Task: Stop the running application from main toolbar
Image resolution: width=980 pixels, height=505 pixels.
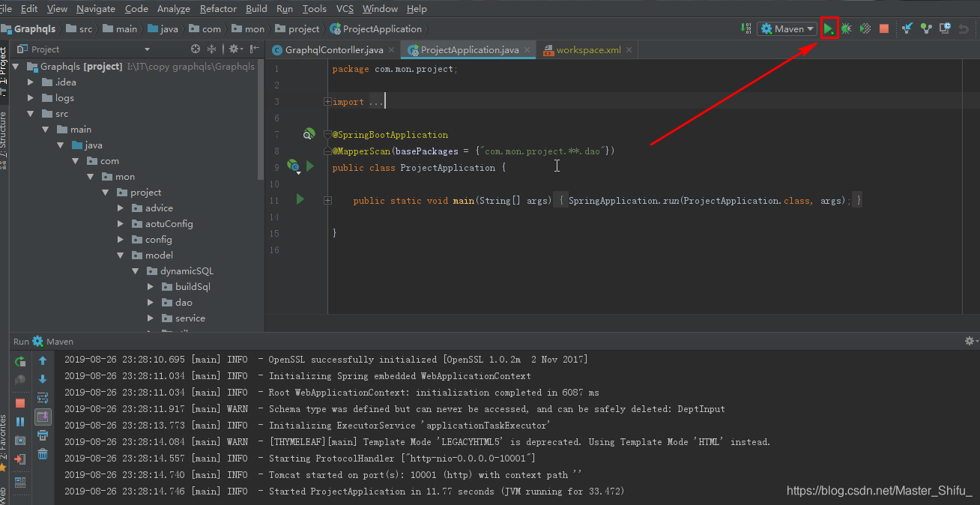Action: coord(884,28)
